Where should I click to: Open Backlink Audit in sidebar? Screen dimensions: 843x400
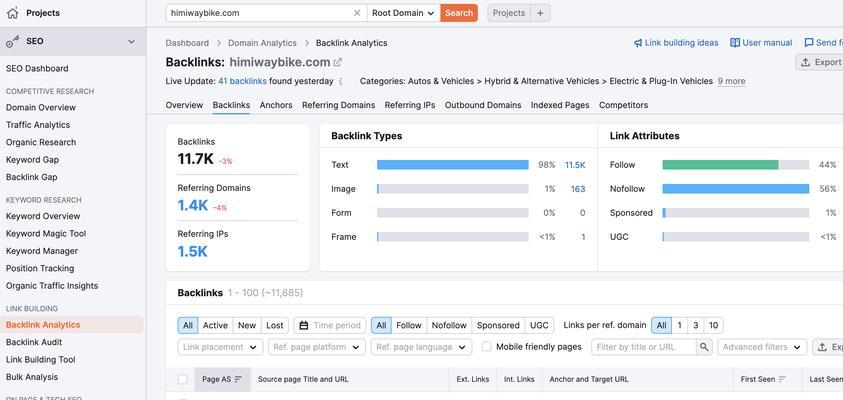click(34, 342)
